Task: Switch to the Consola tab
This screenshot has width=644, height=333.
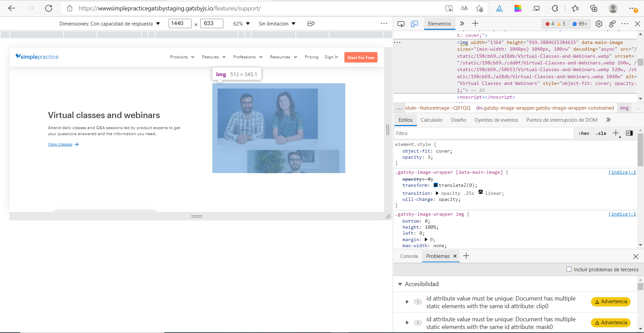Action: tap(409, 256)
